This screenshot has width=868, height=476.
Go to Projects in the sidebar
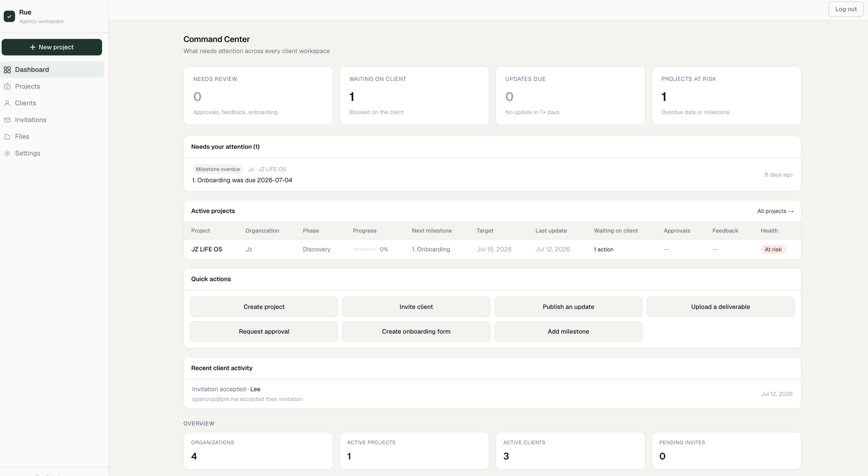[x=52, y=86]
